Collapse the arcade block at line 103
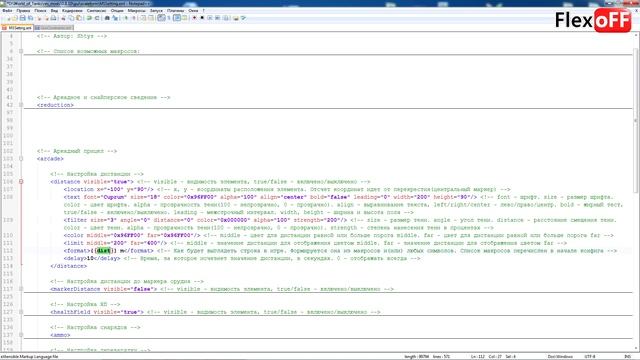This screenshot has height=360, width=640. point(21,158)
